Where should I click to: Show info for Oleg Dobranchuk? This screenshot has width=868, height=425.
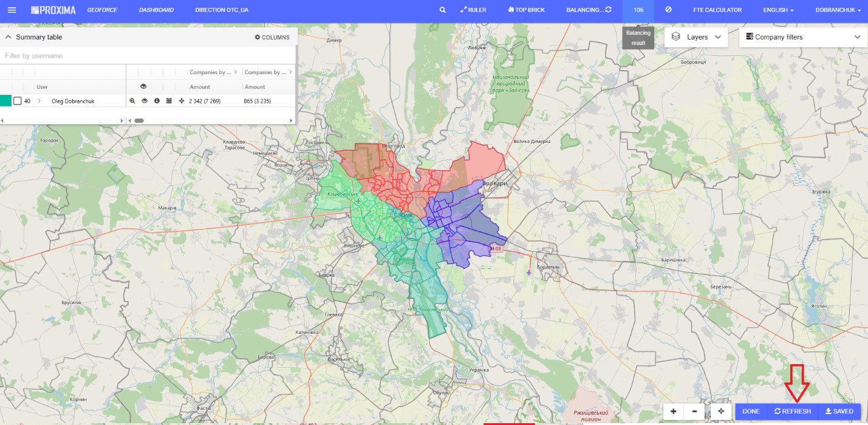pos(157,101)
